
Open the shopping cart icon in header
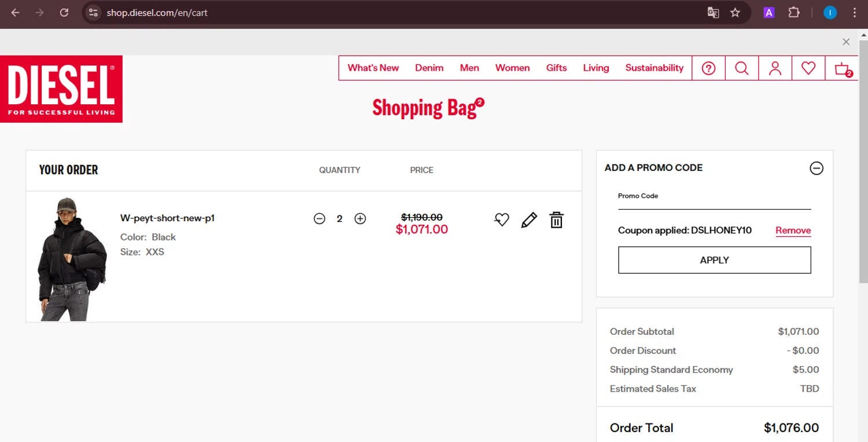click(x=842, y=69)
